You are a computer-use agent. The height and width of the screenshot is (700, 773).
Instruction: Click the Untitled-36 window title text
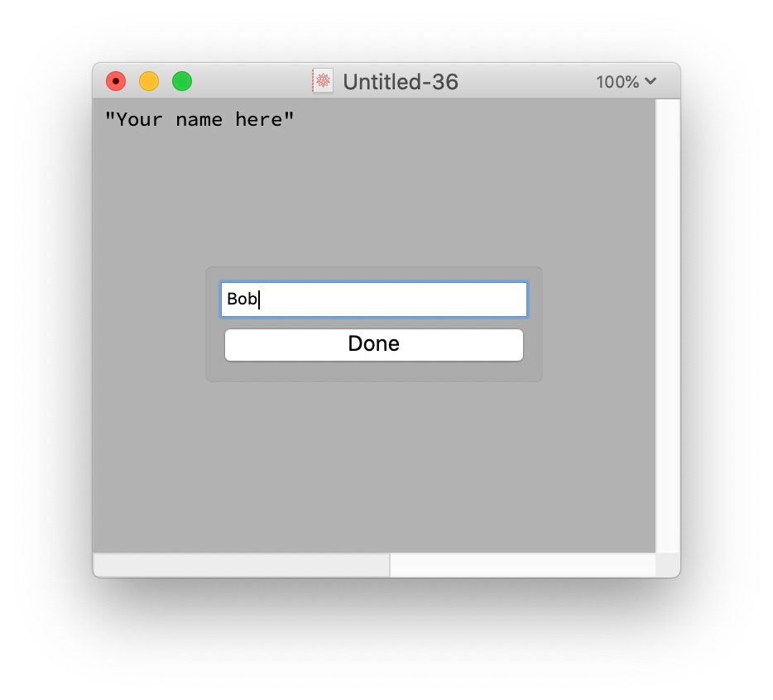tap(401, 82)
